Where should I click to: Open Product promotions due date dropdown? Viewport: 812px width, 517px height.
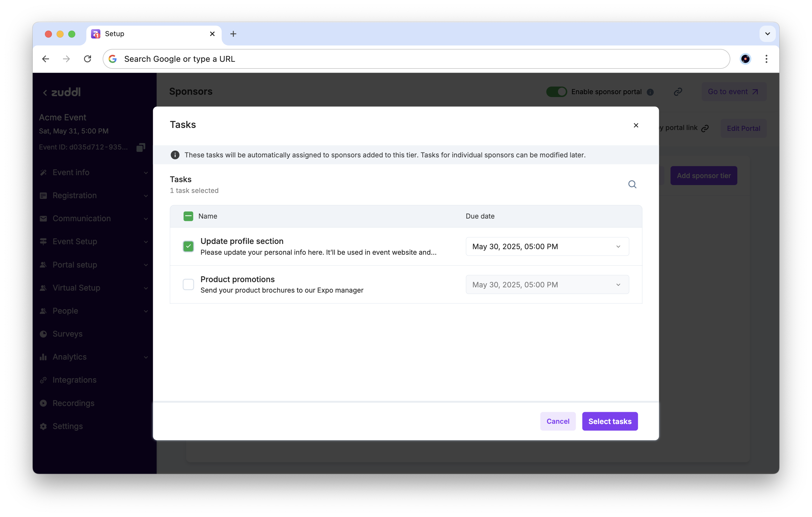tap(547, 285)
